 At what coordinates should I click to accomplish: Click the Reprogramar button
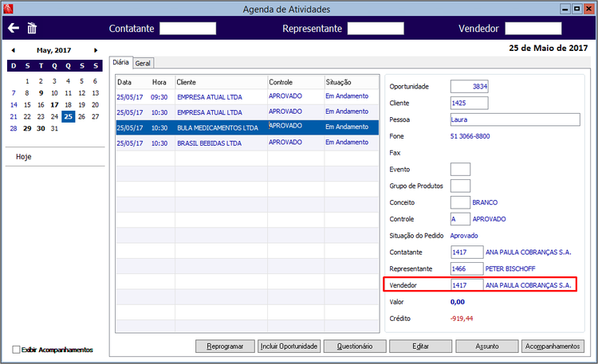click(225, 346)
